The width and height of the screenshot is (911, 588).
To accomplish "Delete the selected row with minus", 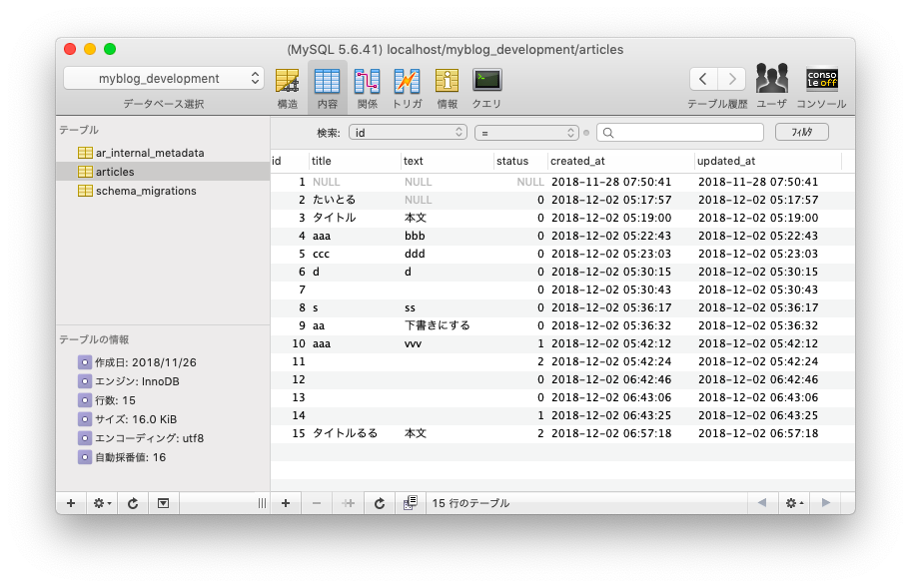I will click(317, 503).
